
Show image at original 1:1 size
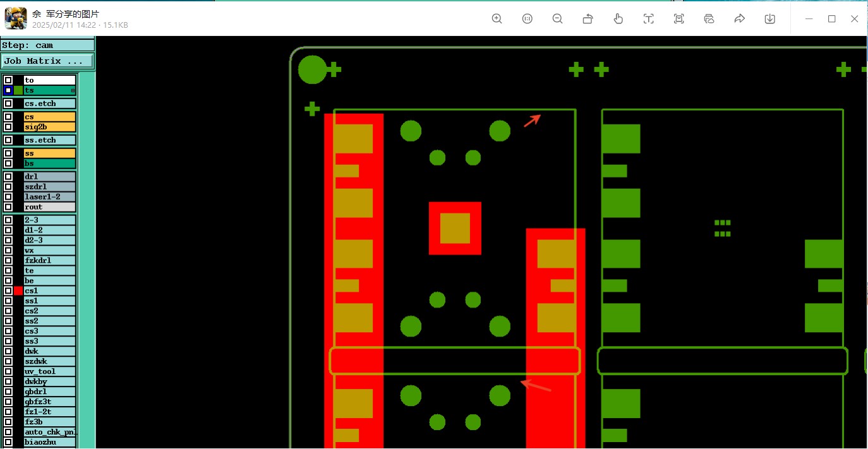tap(527, 19)
